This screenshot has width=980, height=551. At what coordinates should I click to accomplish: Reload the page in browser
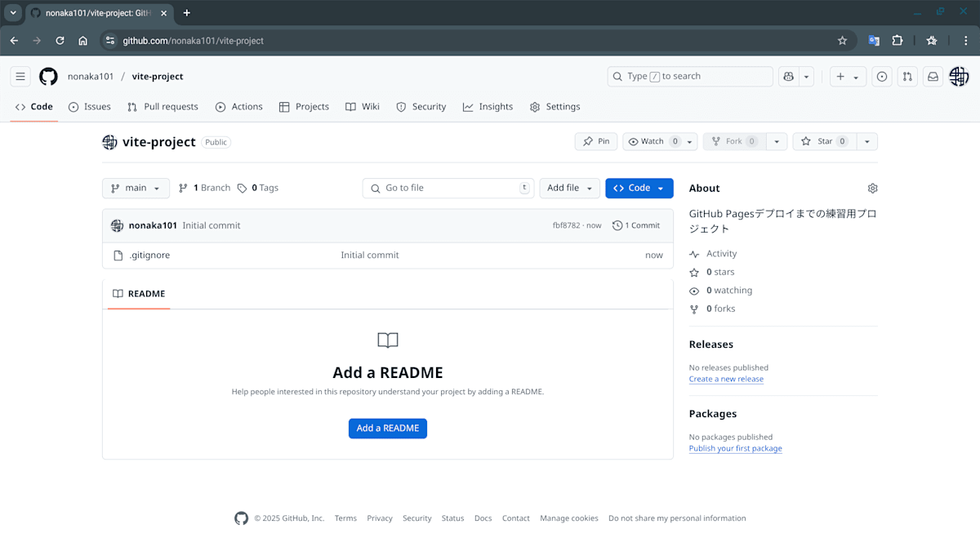click(60, 41)
